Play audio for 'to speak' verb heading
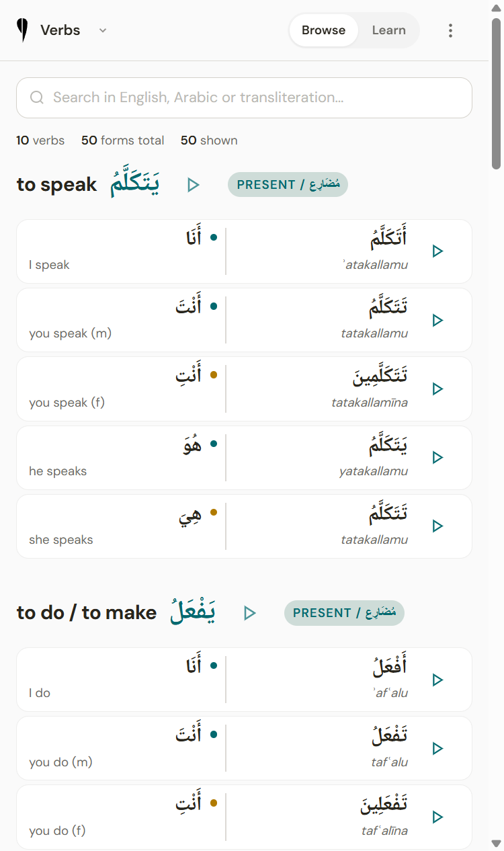 pos(194,185)
